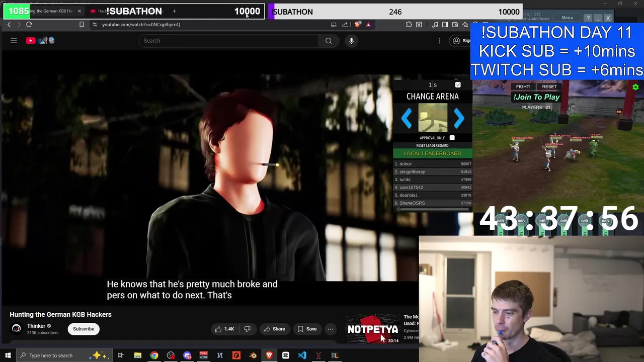
Task: Click the Thinker channel avatar
Action: tap(17, 329)
